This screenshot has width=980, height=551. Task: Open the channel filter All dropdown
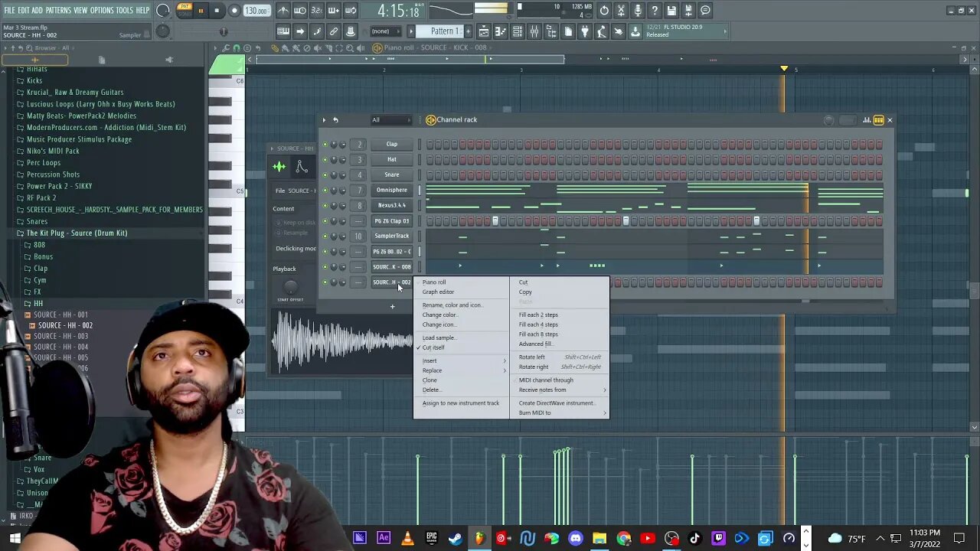(x=390, y=120)
